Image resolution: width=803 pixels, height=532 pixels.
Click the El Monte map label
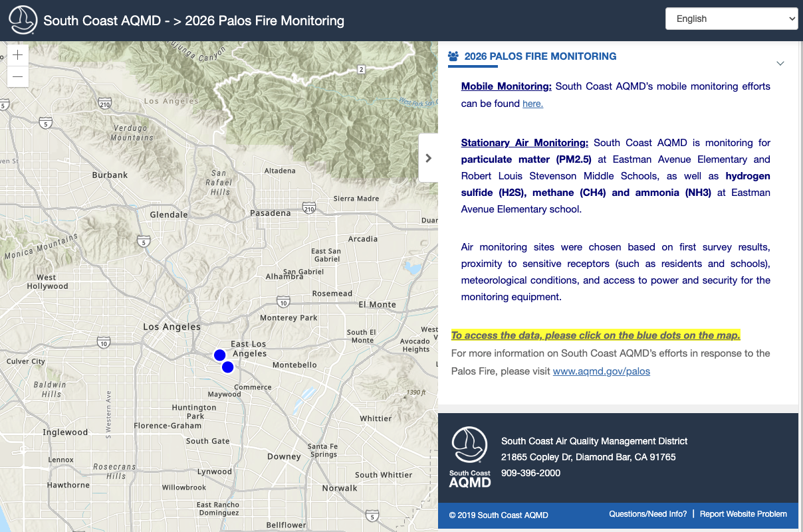377,304
